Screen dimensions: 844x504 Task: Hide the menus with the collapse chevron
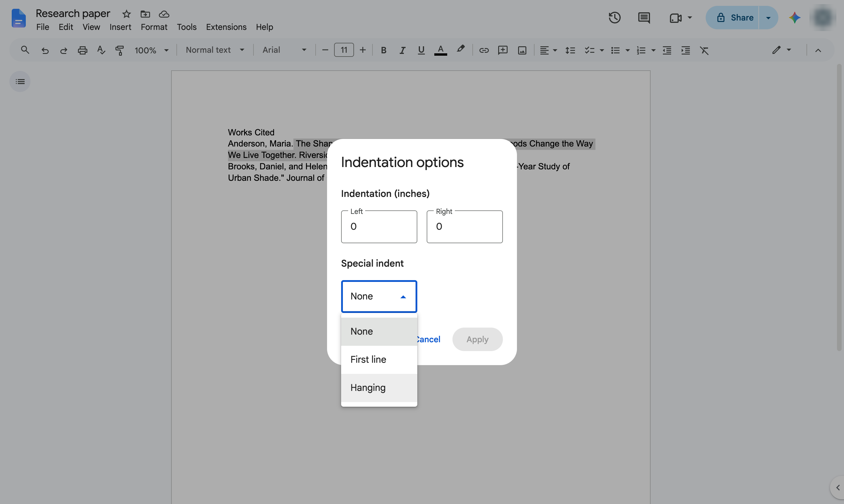[x=818, y=50]
